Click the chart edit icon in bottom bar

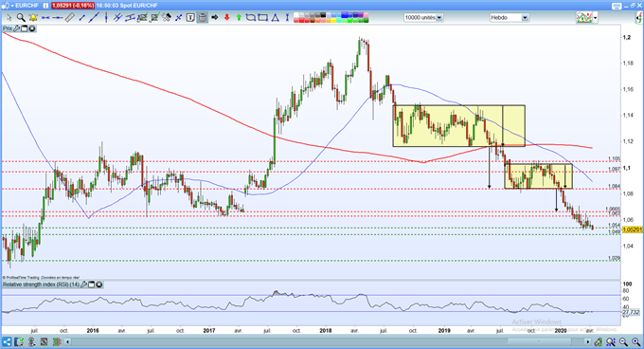(19, 341)
